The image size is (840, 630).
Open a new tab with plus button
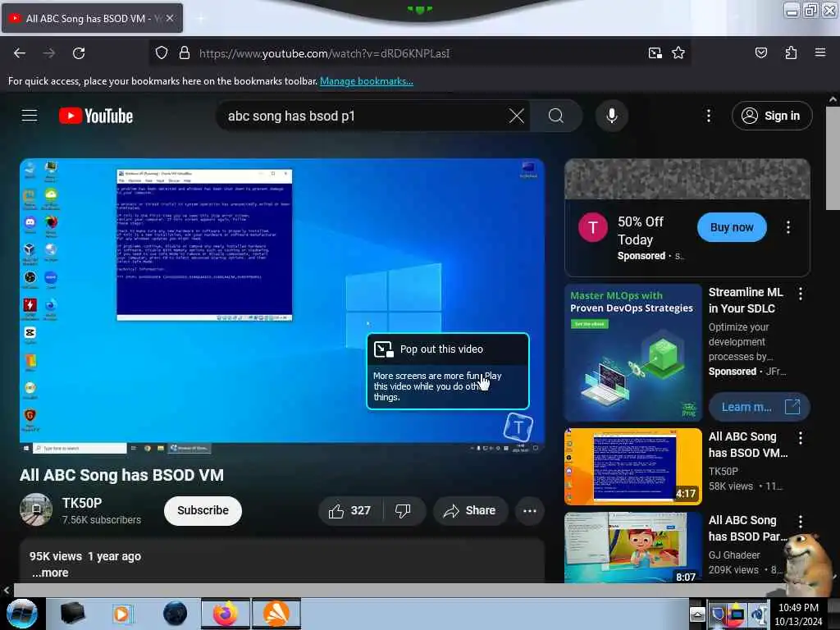pos(201,18)
